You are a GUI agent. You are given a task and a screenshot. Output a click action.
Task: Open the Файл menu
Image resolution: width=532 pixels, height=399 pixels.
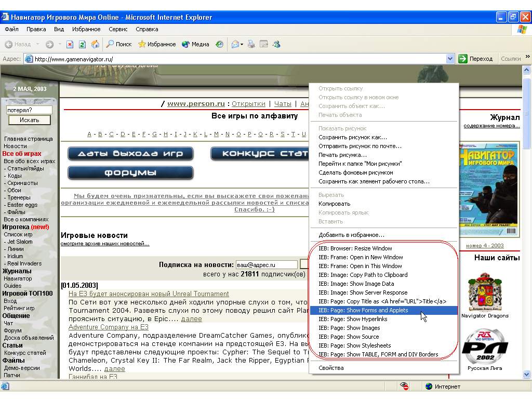(11, 29)
